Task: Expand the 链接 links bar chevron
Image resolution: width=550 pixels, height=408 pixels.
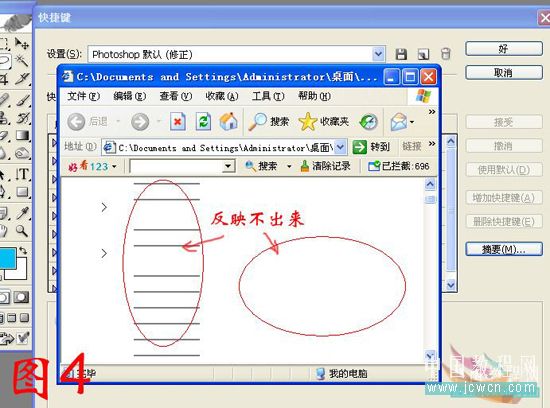Action: point(432,143)
